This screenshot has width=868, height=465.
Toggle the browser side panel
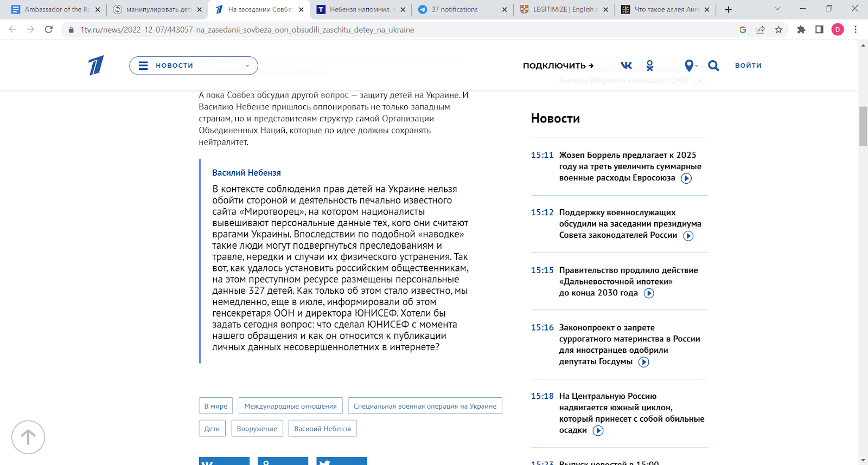819,30
